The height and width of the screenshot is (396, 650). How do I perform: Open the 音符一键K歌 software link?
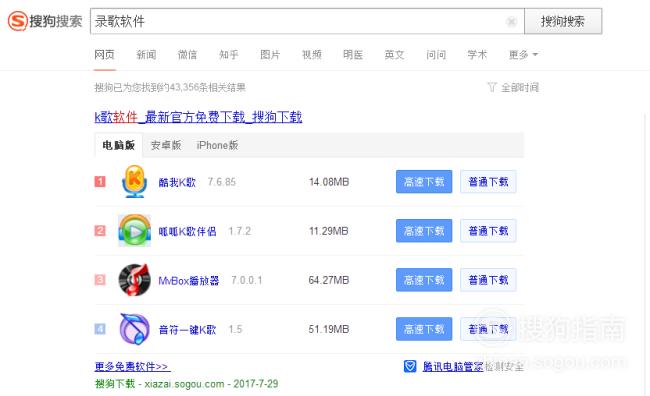[x=187, y=329]
